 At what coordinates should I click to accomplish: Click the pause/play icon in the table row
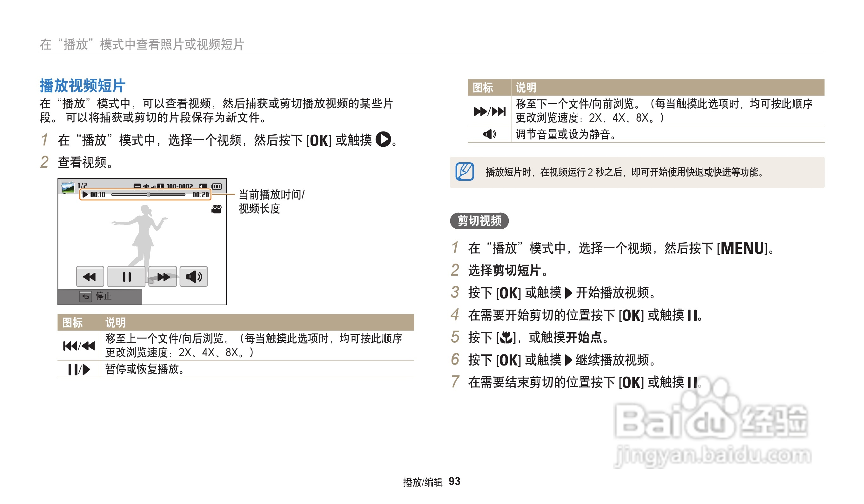[x=79, y=370]
